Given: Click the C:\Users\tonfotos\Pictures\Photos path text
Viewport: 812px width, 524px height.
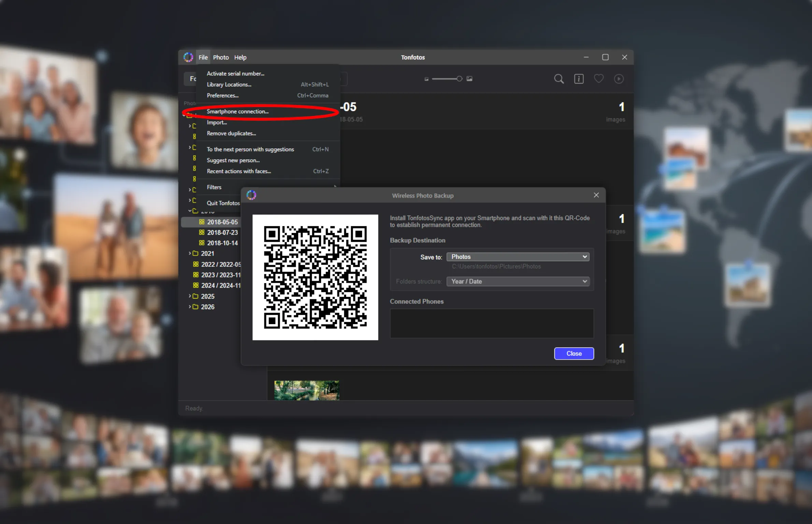Looking at the screenshot, I should click(x=496, y=266).
